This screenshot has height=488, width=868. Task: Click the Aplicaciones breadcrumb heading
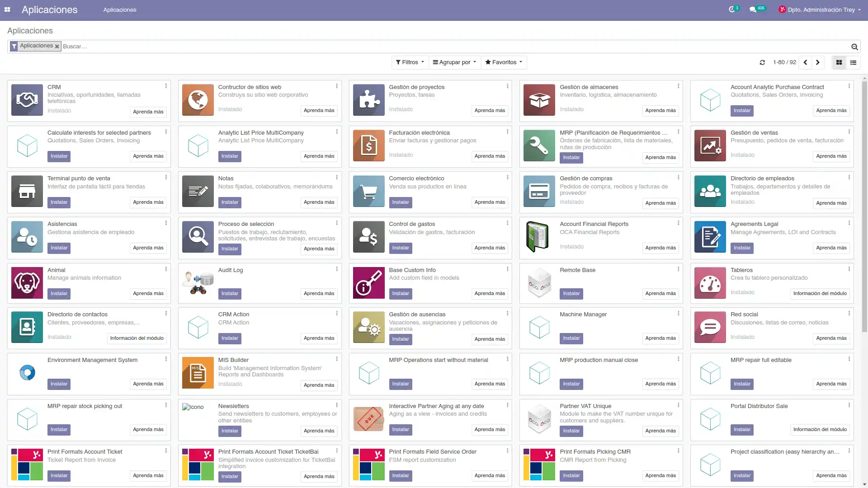(x=30, y=31)
